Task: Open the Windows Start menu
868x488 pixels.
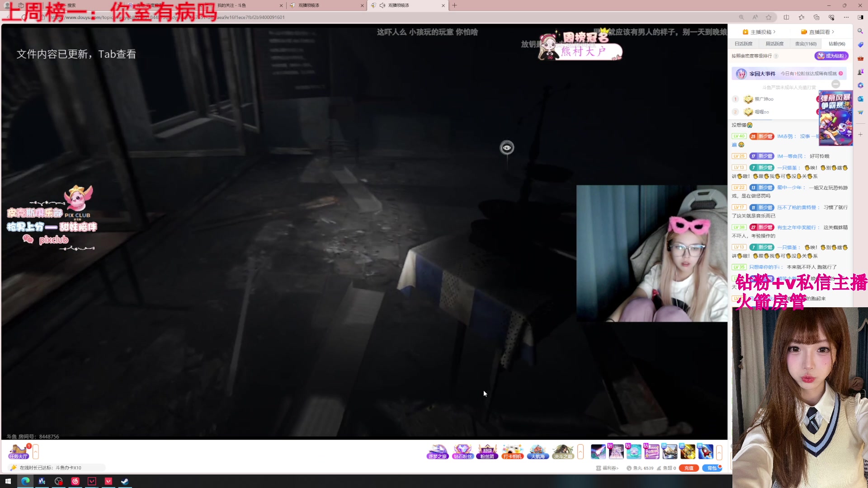Action: (x=8, y=481)
